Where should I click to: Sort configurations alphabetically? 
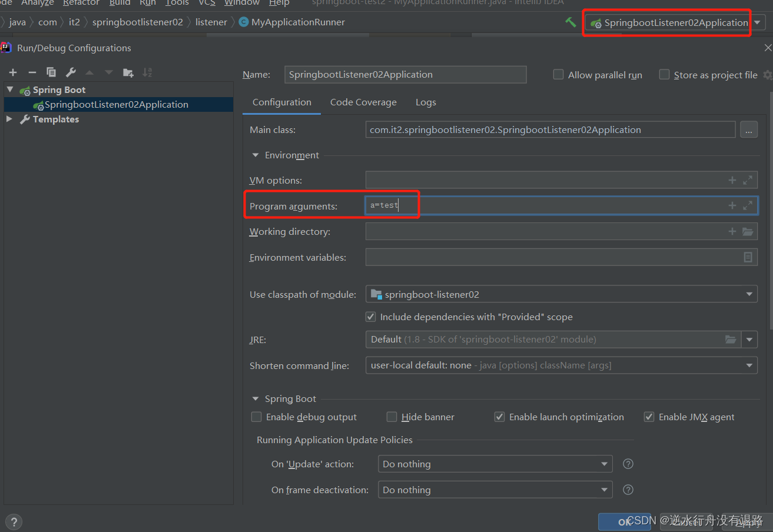pyautogui.click(x=147, y=72)
